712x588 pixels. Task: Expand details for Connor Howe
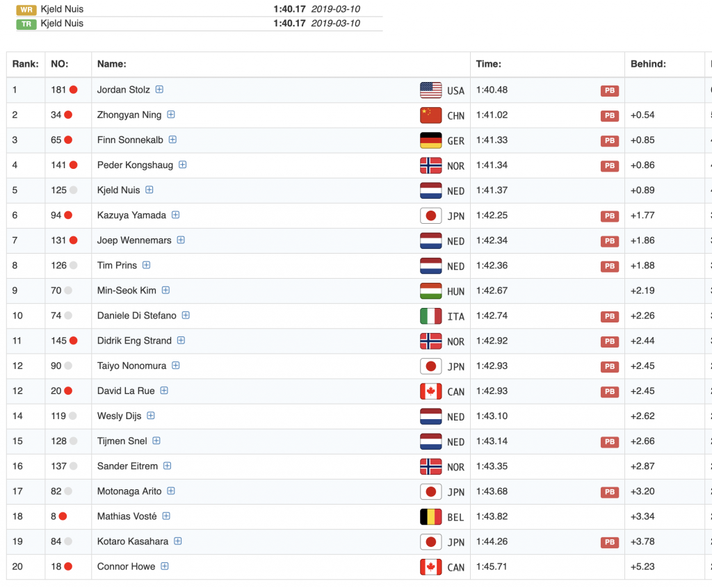(x=164, y=566)
